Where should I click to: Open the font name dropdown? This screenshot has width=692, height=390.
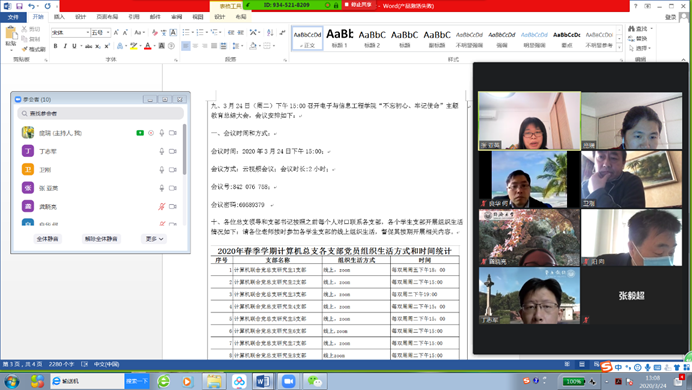[x=88, y=32]
